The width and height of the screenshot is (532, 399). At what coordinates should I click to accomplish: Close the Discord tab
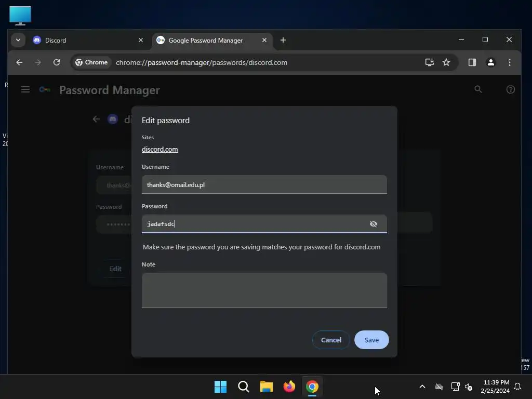(141, 40)
